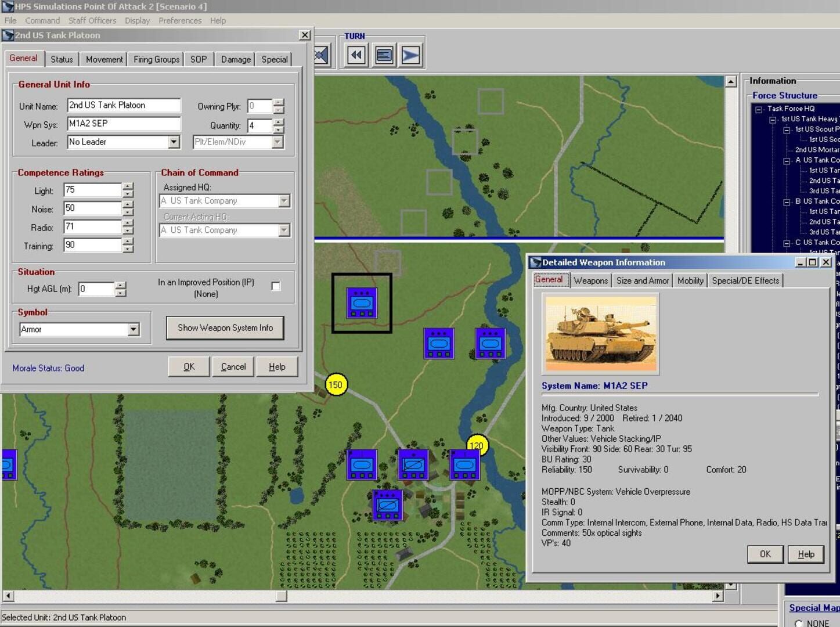Open the Assigned HQ combo box
This screenshot has width=840, height=627.
(283, 200)
